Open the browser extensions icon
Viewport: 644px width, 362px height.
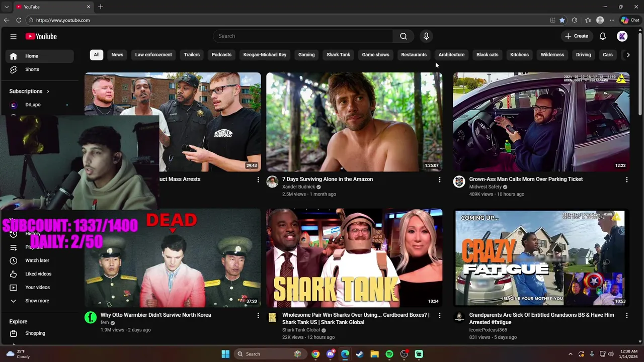575,20
